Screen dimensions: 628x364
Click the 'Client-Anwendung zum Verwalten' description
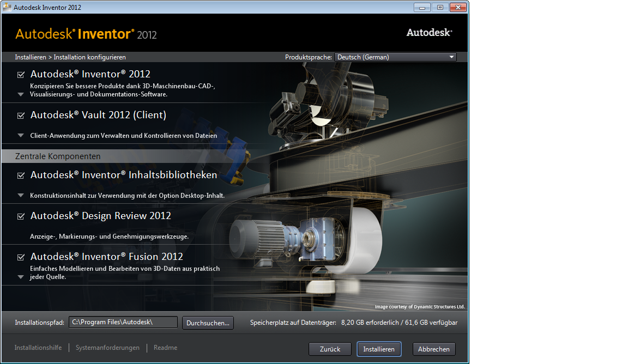124,136
